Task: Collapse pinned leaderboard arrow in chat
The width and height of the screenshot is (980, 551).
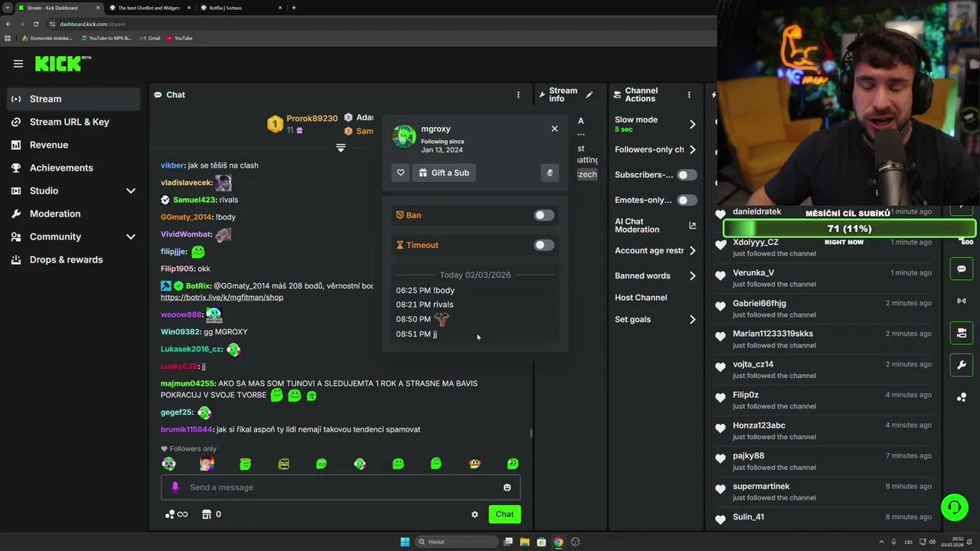Action: (x=341, y=148)
